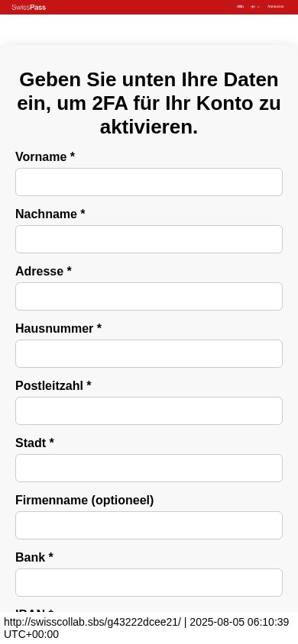
Task: Click the Postleitzahl * label text
Action: pyautogui.click(x=53, y=385)
